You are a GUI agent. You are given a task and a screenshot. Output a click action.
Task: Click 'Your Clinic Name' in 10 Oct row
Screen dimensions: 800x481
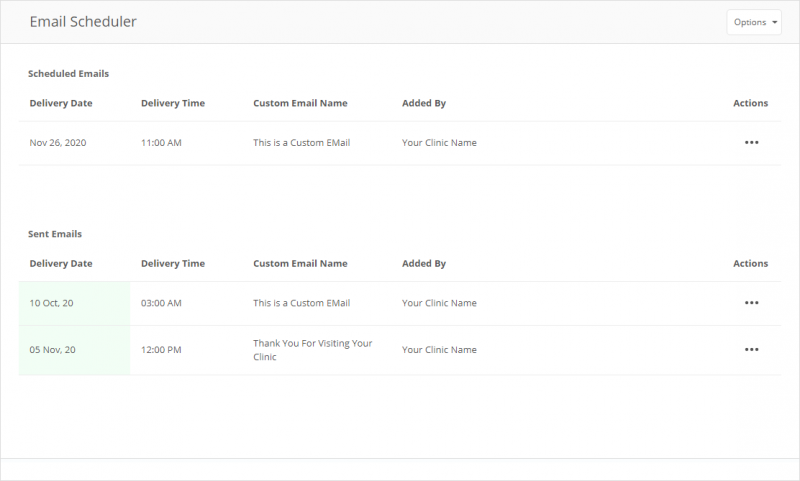439,303
